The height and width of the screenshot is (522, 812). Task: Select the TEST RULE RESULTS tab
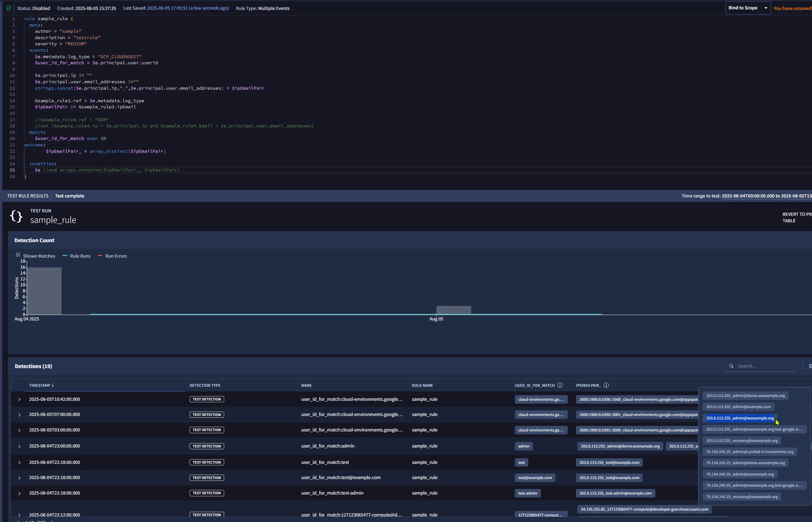pos(28,196)
